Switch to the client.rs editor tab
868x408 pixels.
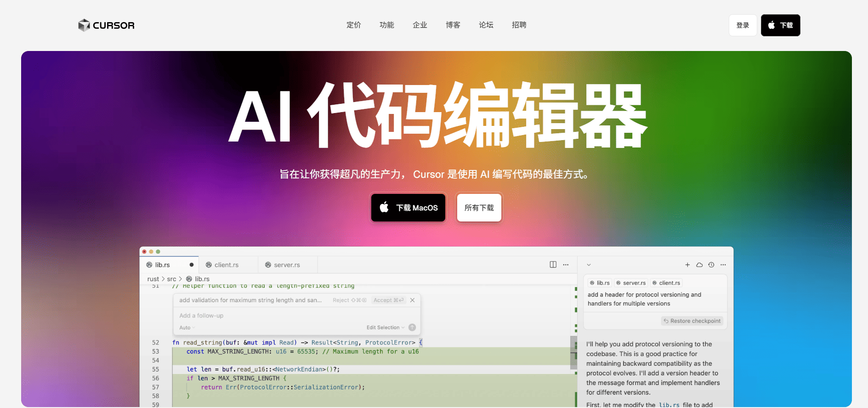[228, 265]
